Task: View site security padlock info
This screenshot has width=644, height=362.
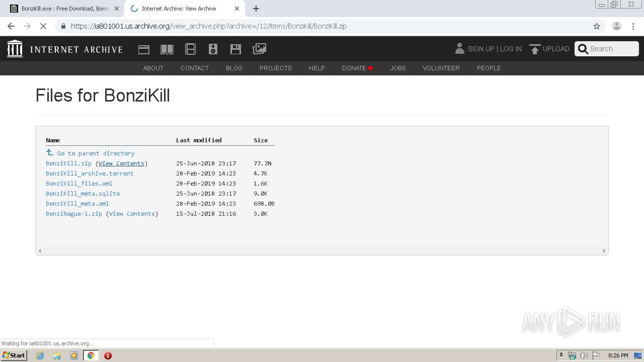Action: point(63,26)
